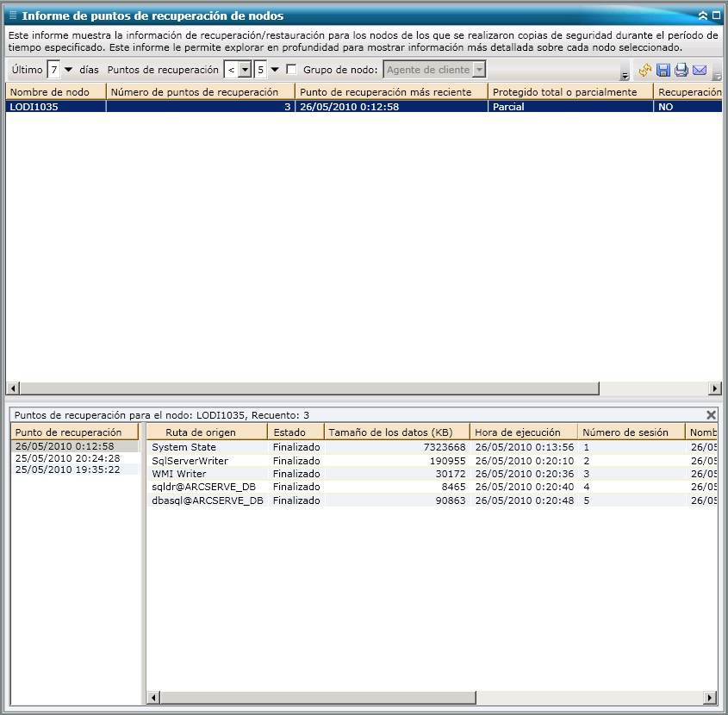The height and width of the screenshot is (715, 728).
Task: Select the WMI Writer source row
Action: [x=432, y=474]
